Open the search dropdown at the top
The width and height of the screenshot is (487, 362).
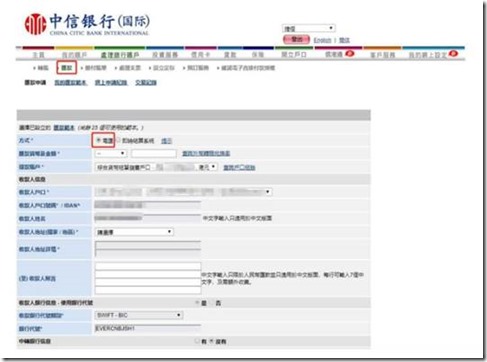(x=308, y=28)
